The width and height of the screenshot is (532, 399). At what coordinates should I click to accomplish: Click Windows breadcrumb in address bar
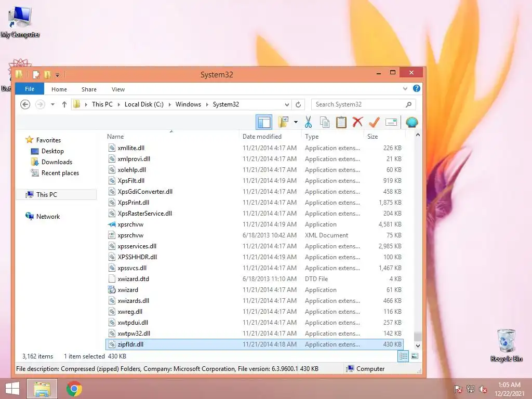pos(188,104)
